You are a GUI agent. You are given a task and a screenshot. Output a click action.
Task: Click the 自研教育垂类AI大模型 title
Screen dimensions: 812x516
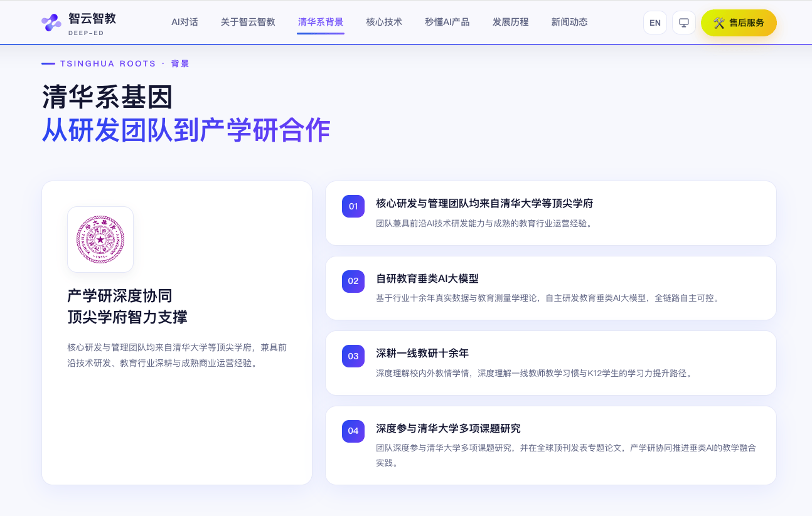427,278
